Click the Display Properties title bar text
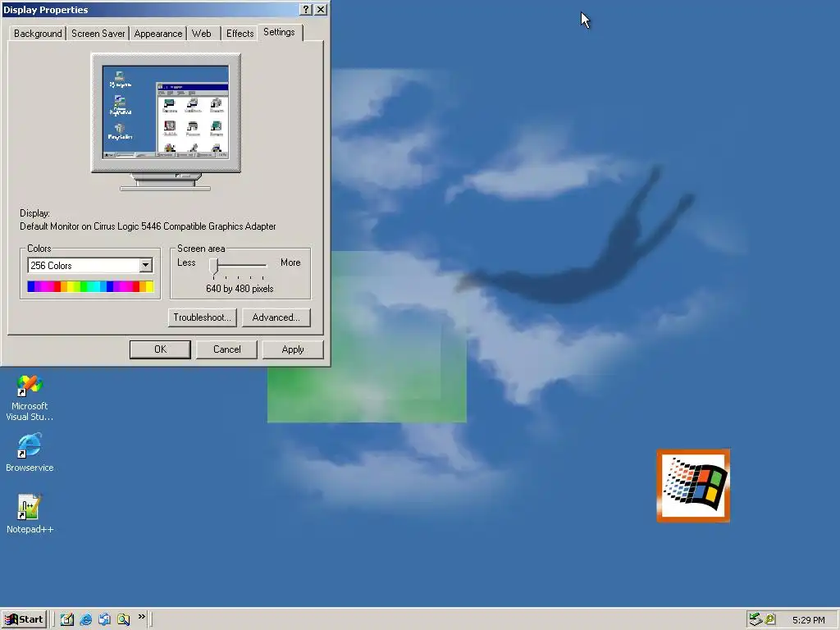Viewport: 840px width, 630px height. point(46,10)
